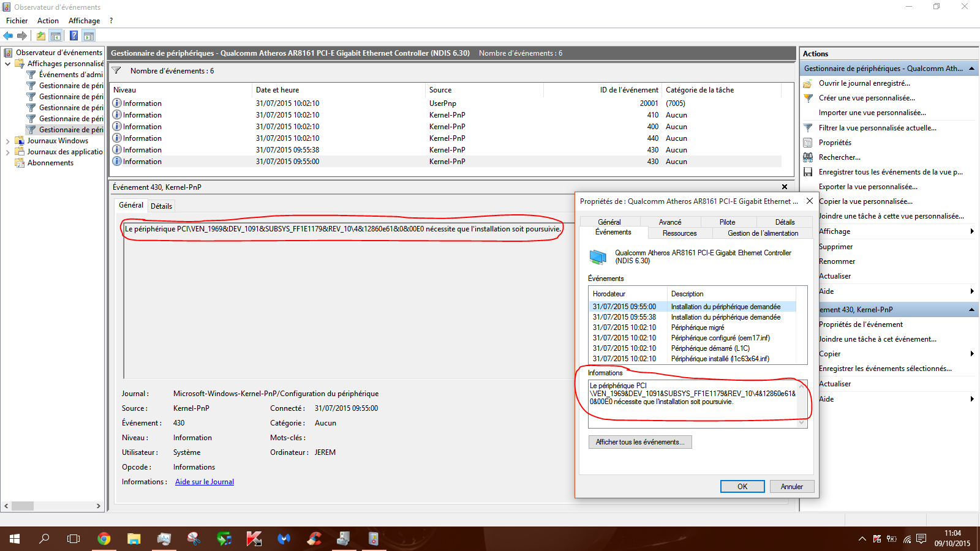Sort events by the 'Date et heure' column header
This screenshot has width=980, height=551.
(339, 90)
